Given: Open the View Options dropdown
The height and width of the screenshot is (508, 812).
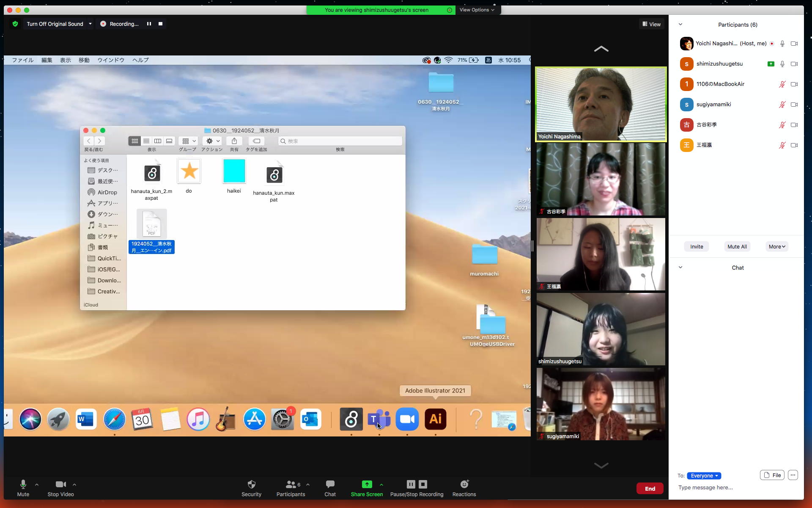Looking at the screenshot, I should click(x=477, y=10).
